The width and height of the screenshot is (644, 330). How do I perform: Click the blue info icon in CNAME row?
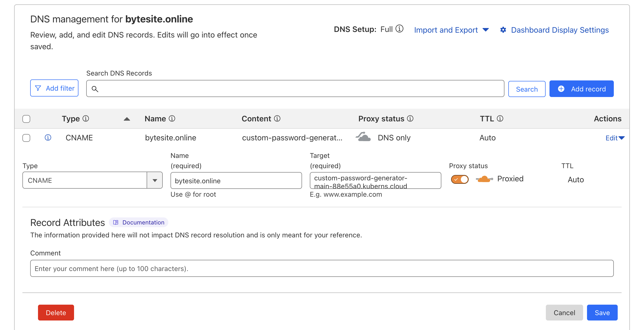click(48, 137)
